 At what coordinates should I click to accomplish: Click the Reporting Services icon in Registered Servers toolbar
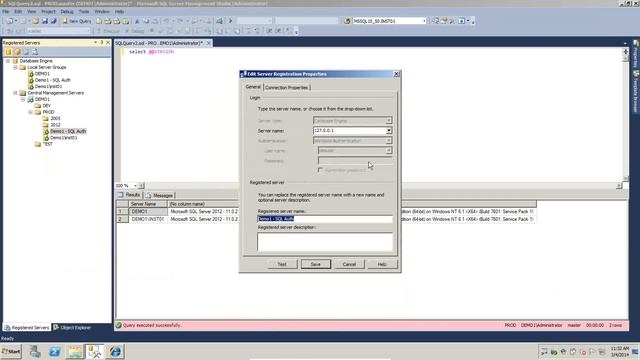[x=26, y=52]
